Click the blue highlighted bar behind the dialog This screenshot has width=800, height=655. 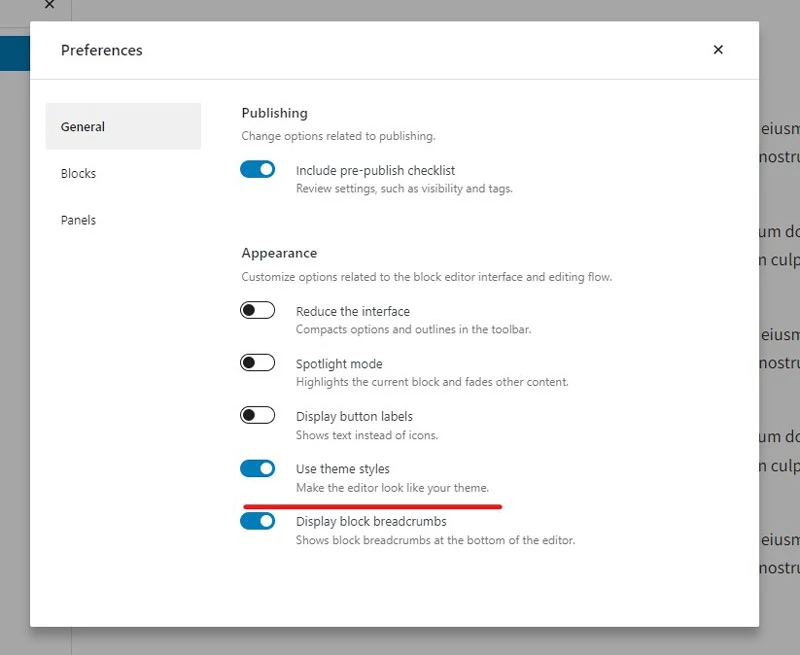click(14, 53)
